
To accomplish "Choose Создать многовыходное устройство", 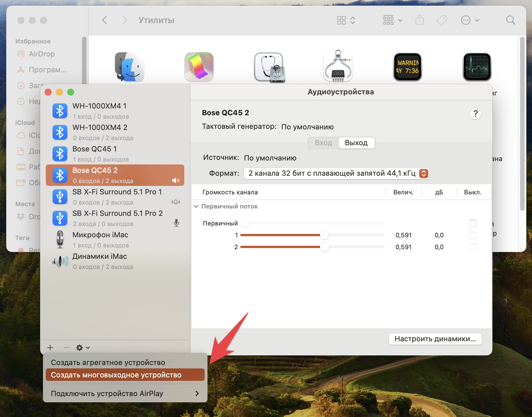I will click(x=125, y=375).
